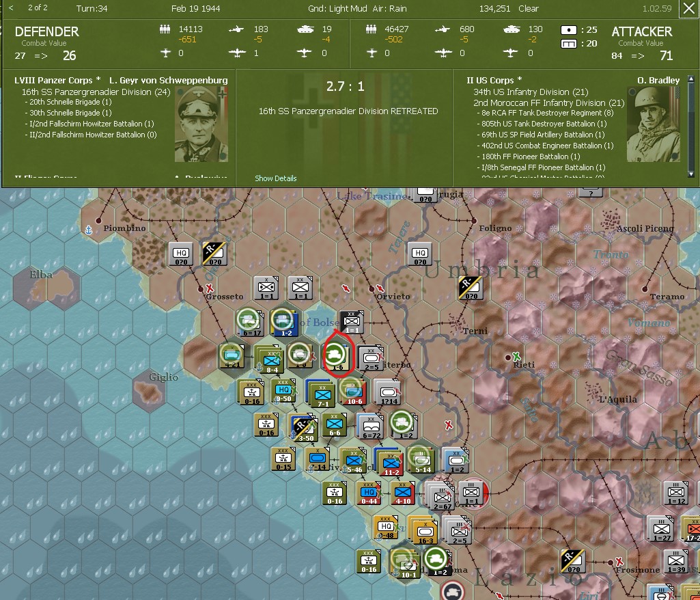The width and height of the screenshot is (700, 600).
Task: Select the 6=72 grey division counter
Action: (370, 426)
